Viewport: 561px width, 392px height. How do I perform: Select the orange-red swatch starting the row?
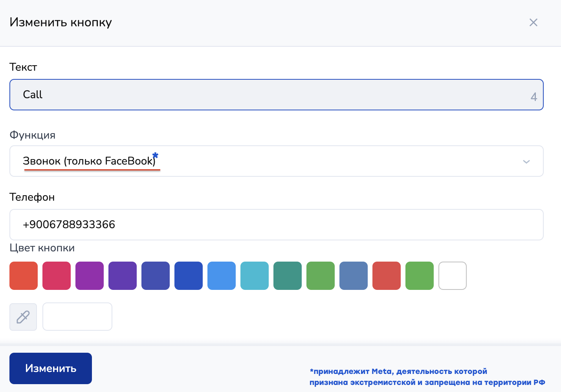pos(24,276)
